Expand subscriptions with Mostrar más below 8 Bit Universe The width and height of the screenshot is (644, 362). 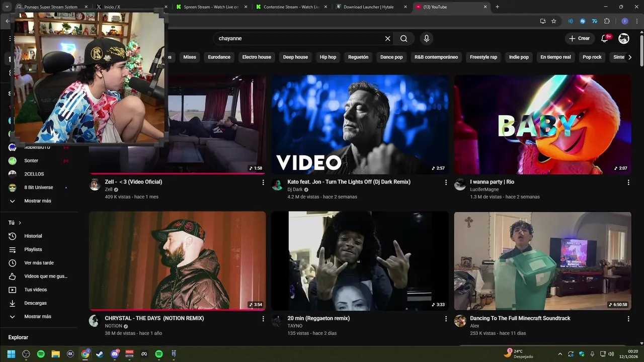click(38, 201)
